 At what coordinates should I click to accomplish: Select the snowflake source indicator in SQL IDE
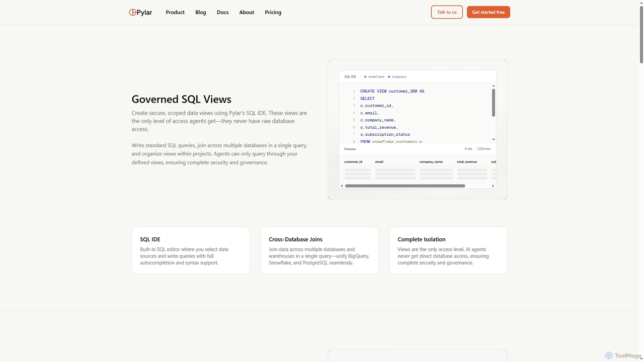tap(374, 77)
